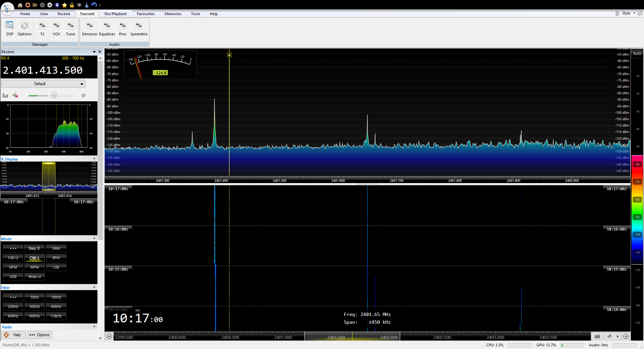Open the x5 zoom factor dropdown
The height and width of the screenshot is (349, 644).
pyautogui.click(x=613, y=336)
